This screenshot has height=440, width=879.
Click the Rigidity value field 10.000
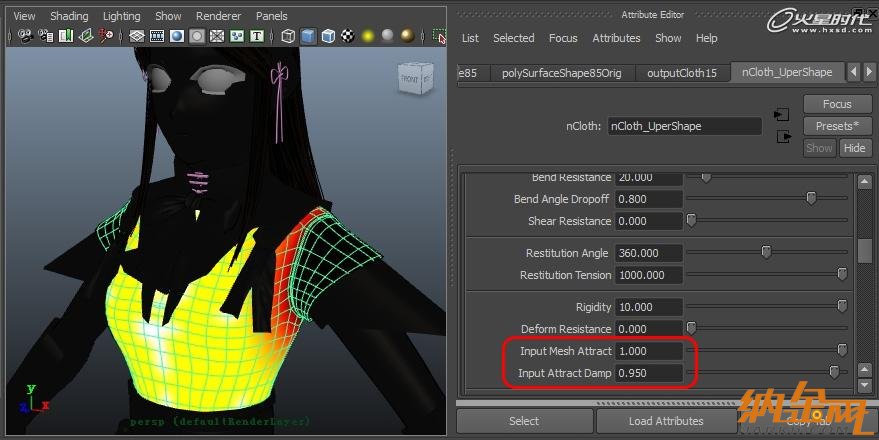[x=649, y=307]
